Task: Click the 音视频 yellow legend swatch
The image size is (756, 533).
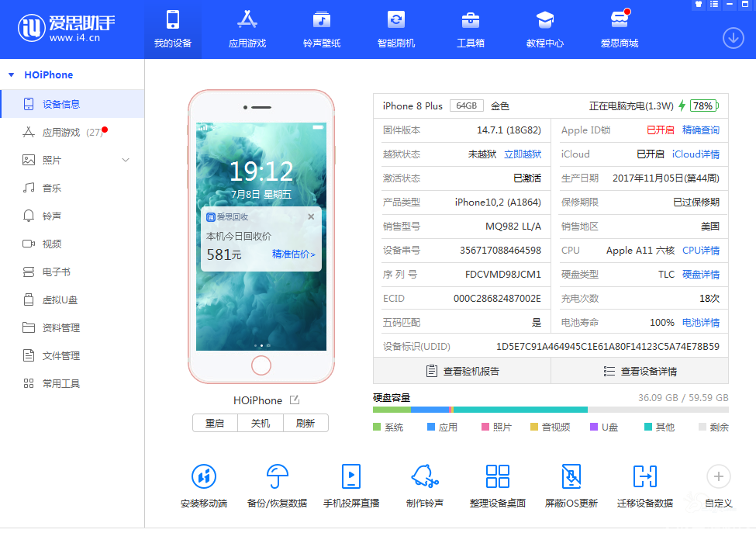Action: click(534, 427)
